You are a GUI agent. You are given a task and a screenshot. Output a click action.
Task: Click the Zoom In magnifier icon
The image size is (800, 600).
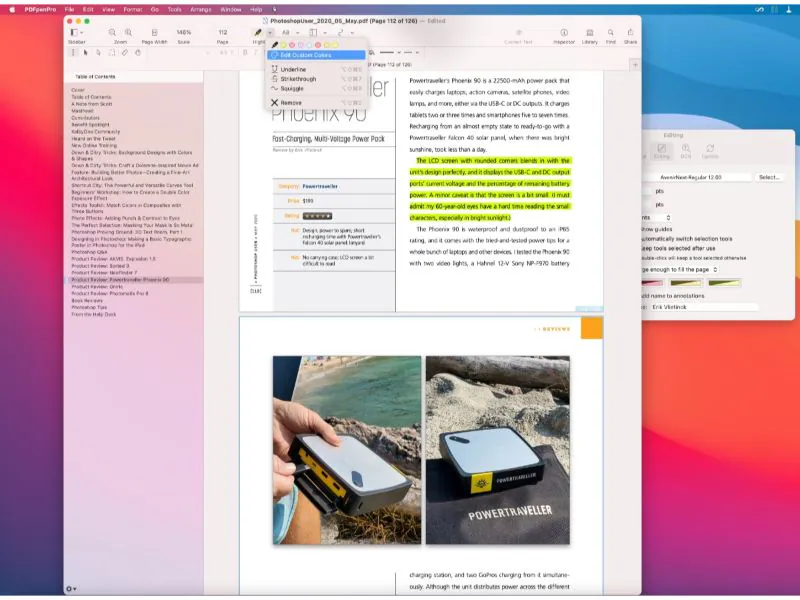[129, 32]
